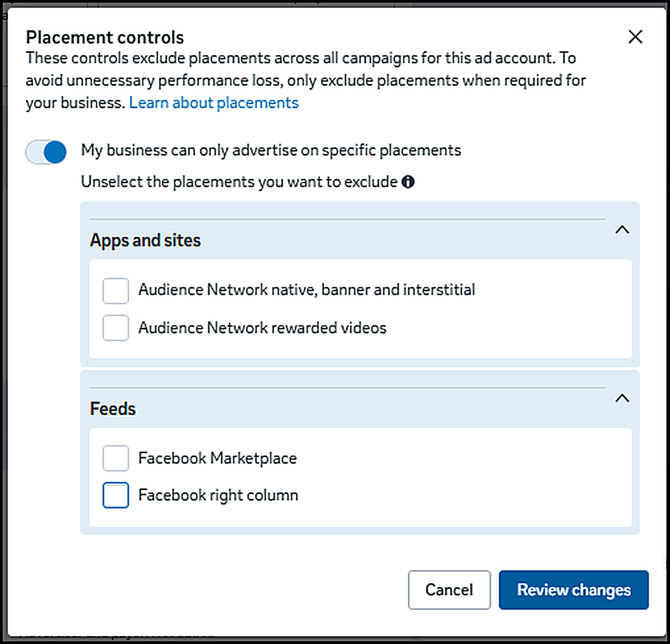Click the Feeds heading
670x644 pixels.
coord(113,409)
